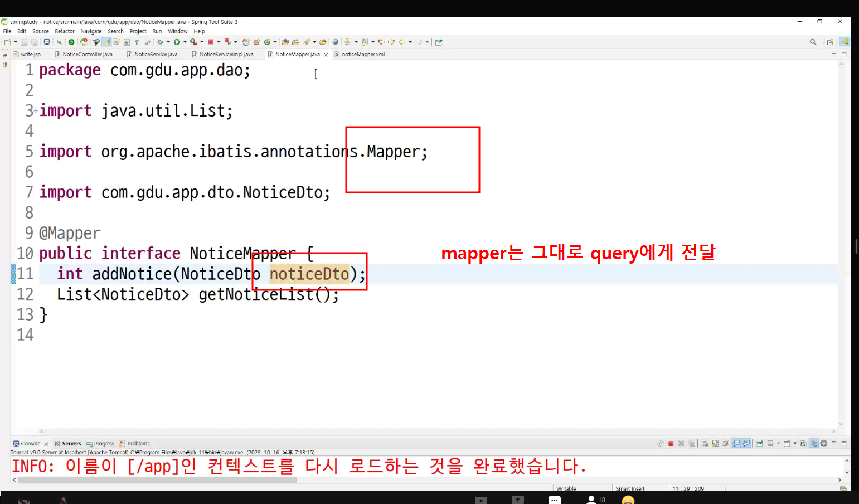This screenshot has height=504, width=859.
Task: Minimize the Console panel
Action: [x=834, y=443]
